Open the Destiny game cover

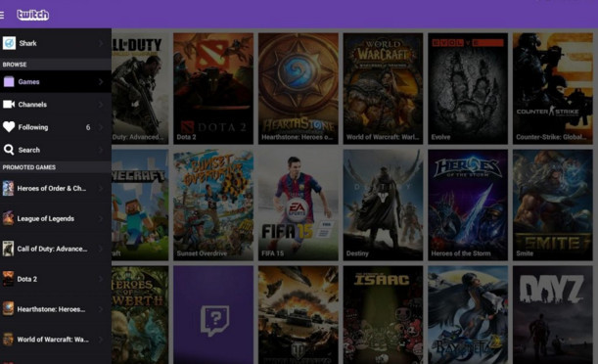[383, 205]
